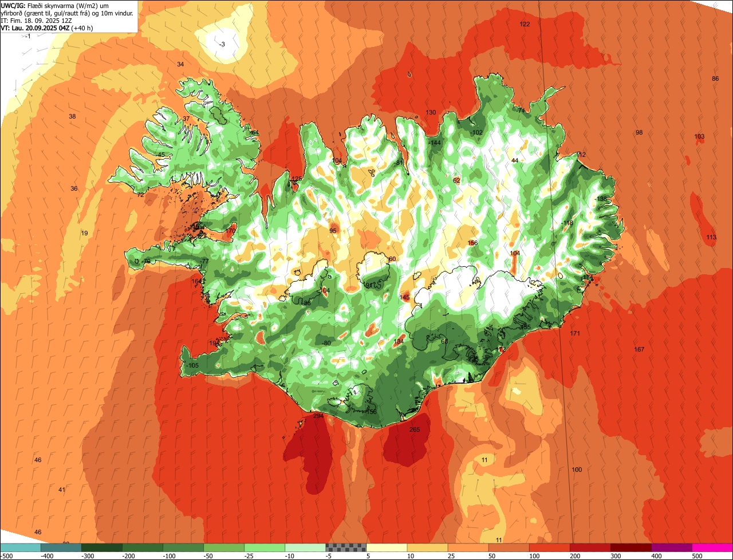Click the flux value 100 at lower right
Image resolution: width=733 pixels, height=560 pixels.
577,470
